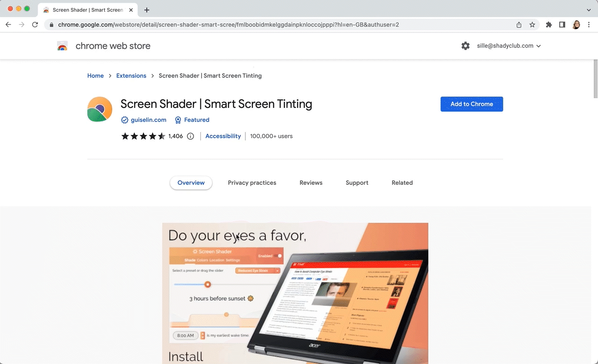The height and width of the screenshot is (364, 598).
Task: Click the 1,406 ratings count
Action: (176, 136)
